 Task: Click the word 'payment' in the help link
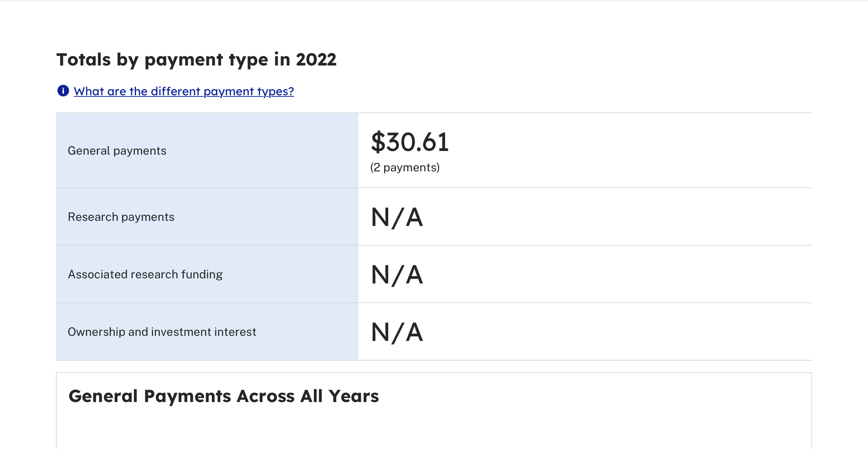(228, 91)
